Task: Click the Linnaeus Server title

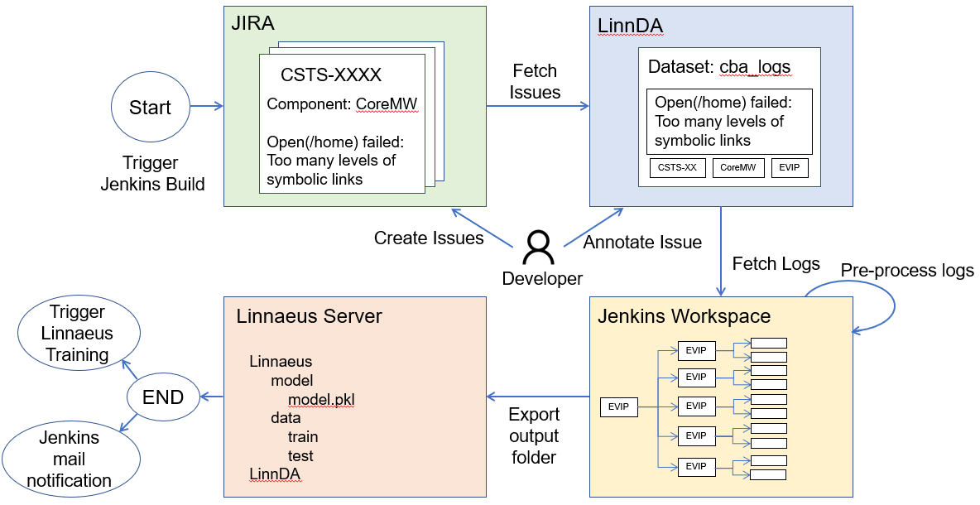Action: (309, 315)
